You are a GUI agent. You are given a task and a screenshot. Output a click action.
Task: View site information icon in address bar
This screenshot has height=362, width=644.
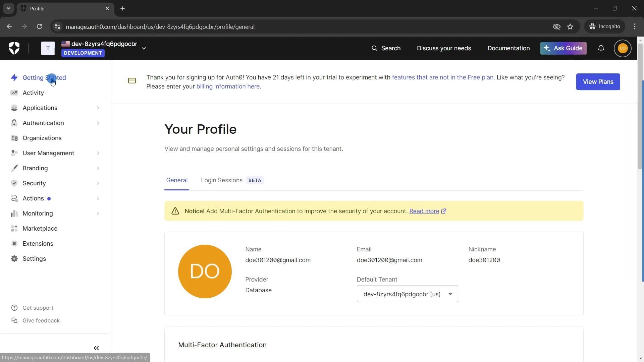click(57, 27)
